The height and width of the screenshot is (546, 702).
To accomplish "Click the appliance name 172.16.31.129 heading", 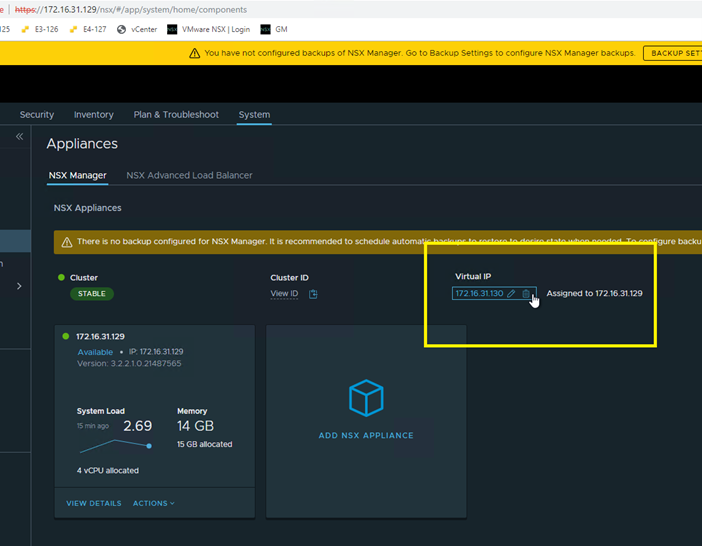I will point(100,337).
